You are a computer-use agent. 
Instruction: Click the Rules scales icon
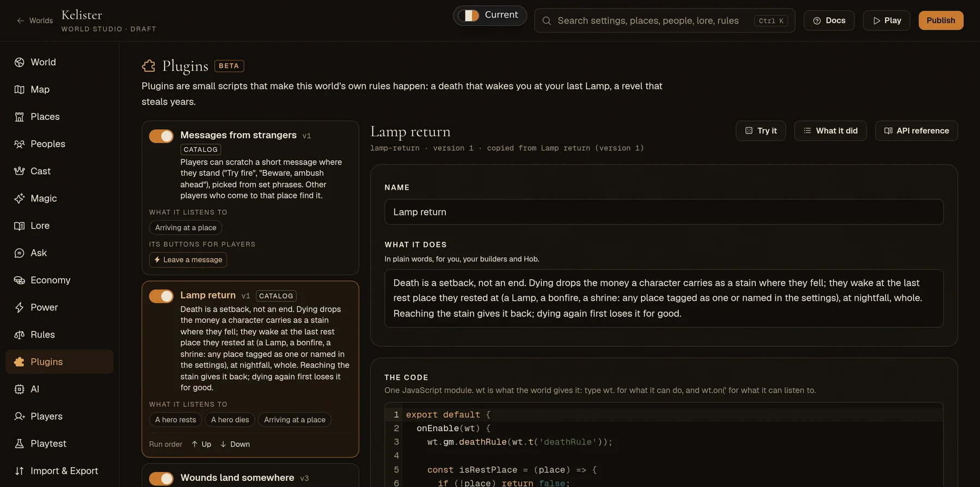coord(20,334)
